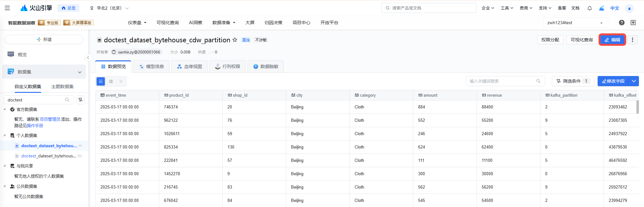Switch to column grid view mode
This screenshot has height=207, width=644.
click(101, 81)
